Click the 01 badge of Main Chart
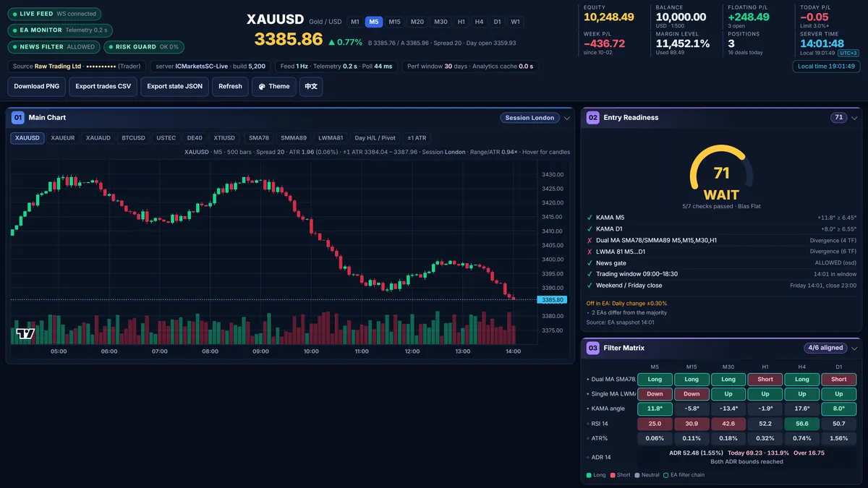The image size is (868, 488). pos(18,117)
